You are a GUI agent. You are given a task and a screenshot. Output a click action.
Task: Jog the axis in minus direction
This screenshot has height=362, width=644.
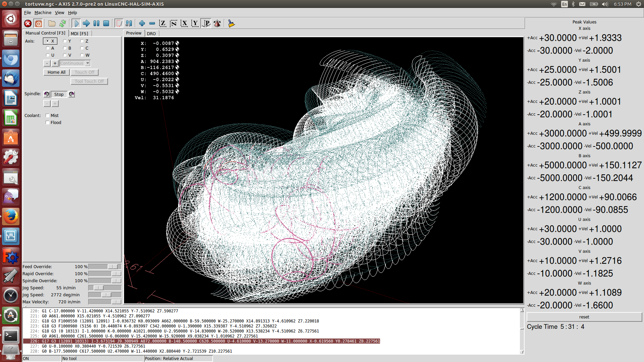tap(47, 63)
